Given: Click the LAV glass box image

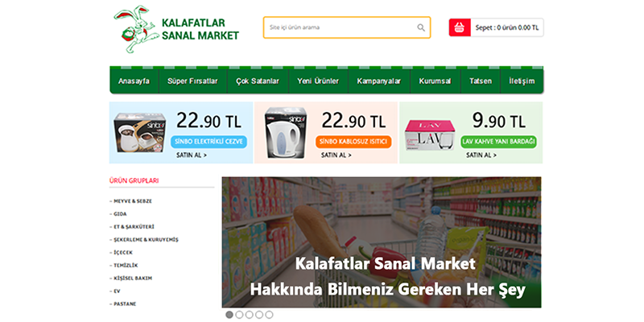Looking at the screenshot, I should [x=430, y=135].
